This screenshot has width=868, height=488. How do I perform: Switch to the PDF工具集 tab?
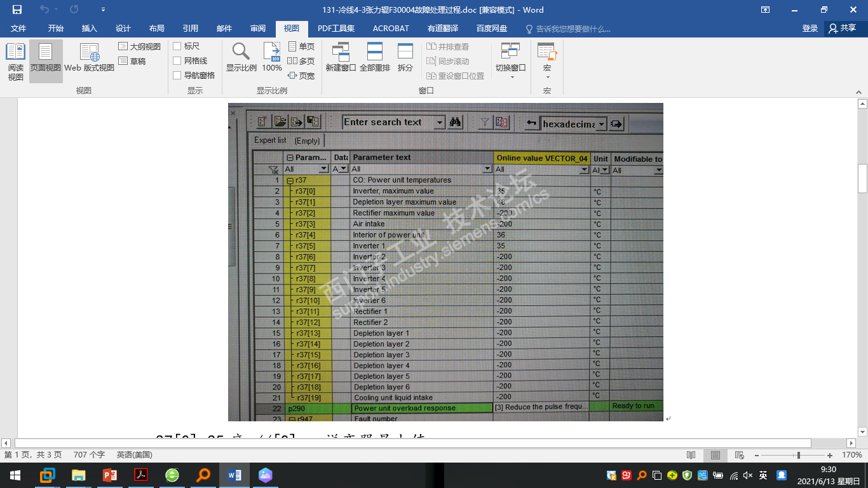coord(336,29)
